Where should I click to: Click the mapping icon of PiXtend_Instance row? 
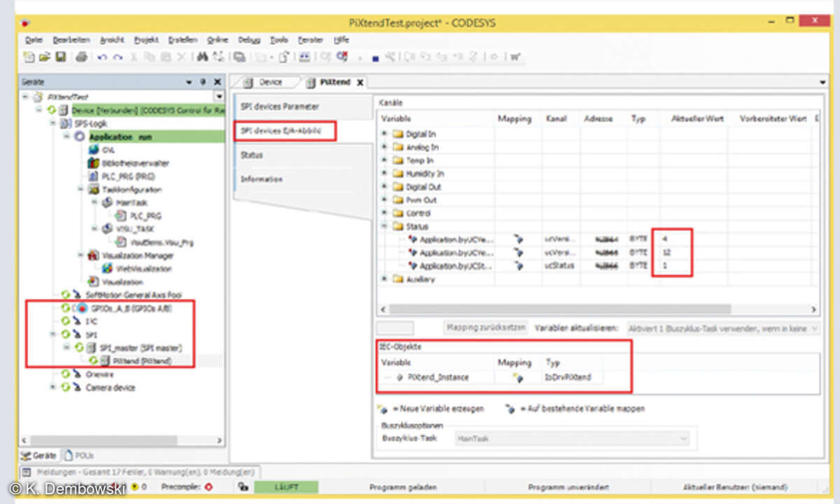click(517, 378)
